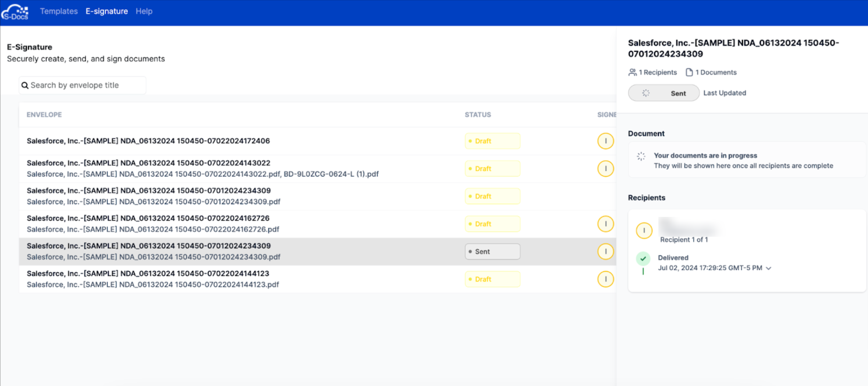Click Draft badge for envelope 07022024172406

pos(492,141)
